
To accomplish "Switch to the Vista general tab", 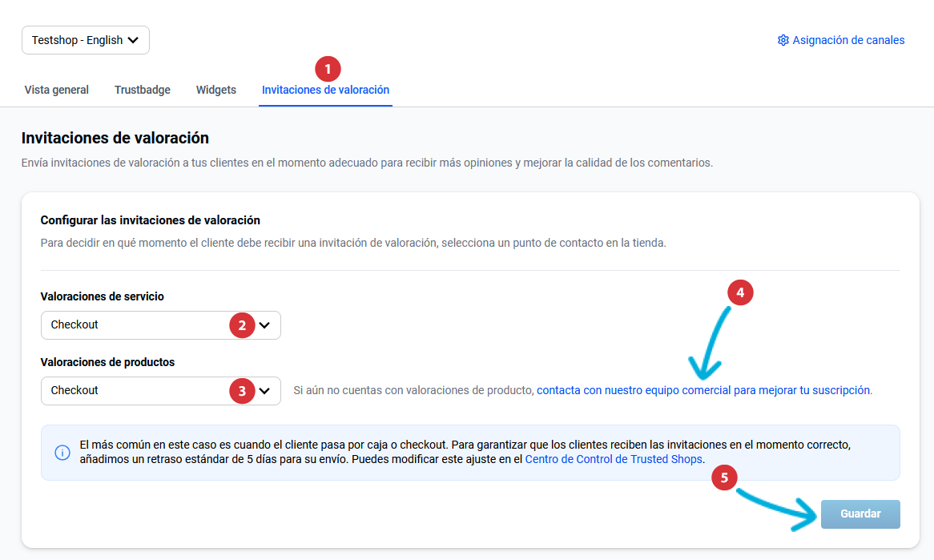I will point(56,90).
